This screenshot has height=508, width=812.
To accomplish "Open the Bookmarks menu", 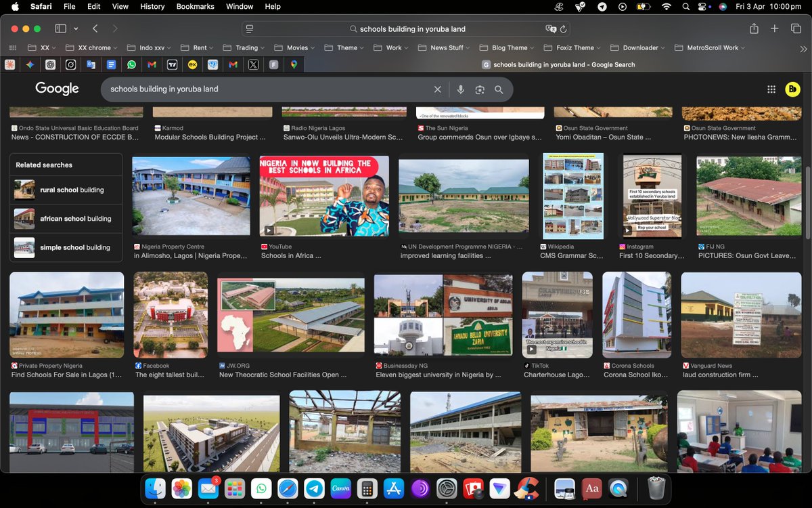I will click(x=195, y=7).
